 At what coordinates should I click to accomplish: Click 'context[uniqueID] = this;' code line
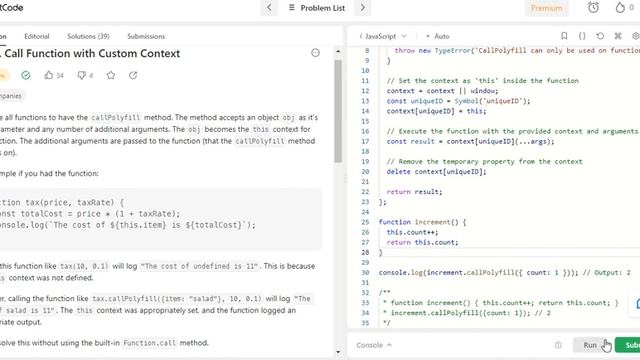pos(436,111)
